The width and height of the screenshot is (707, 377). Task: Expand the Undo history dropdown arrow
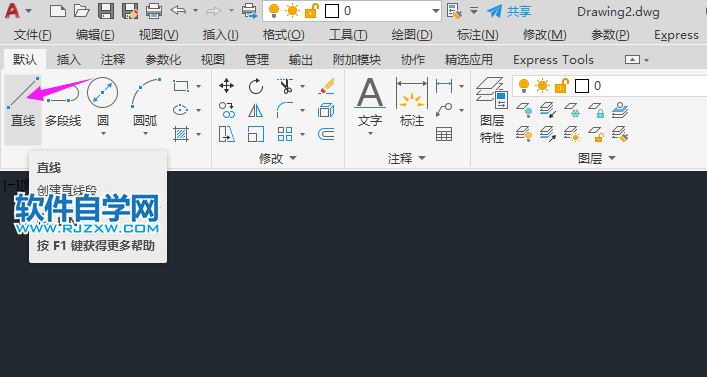click(x=195, y=10)
